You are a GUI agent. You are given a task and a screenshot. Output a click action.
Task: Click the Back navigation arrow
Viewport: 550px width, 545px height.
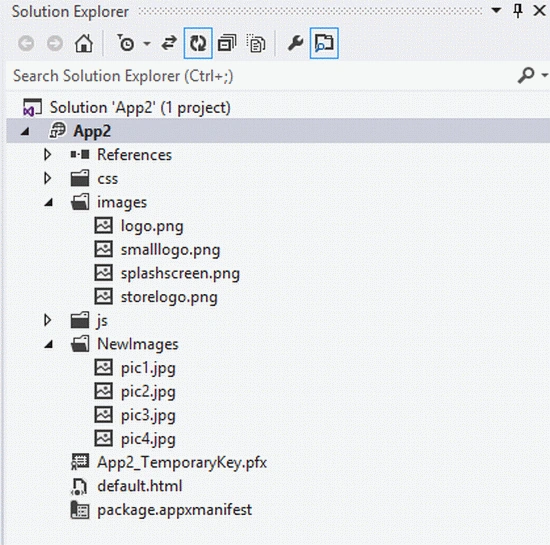26,44
